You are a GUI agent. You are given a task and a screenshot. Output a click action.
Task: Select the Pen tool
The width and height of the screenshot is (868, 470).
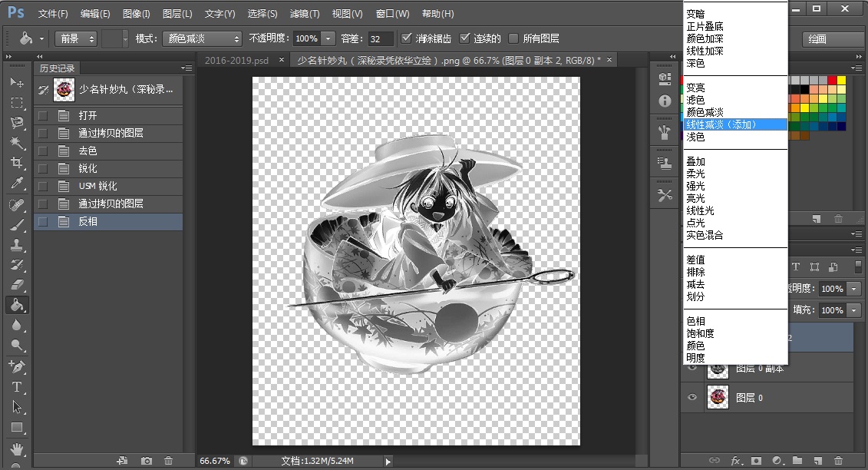(17, 366)
